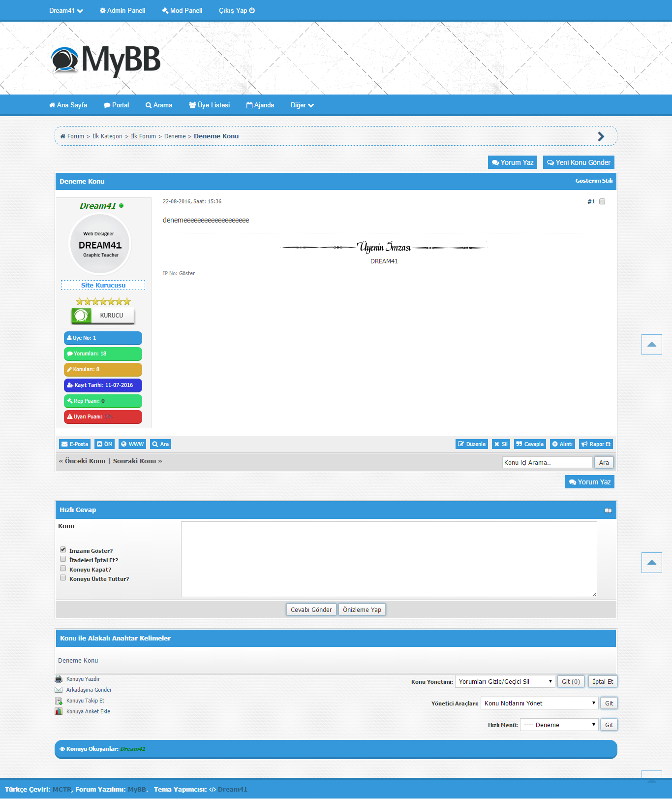672x799 pixels.
Task: Submit the reply with Cevabı Gönder
Action: coord(311,609)
